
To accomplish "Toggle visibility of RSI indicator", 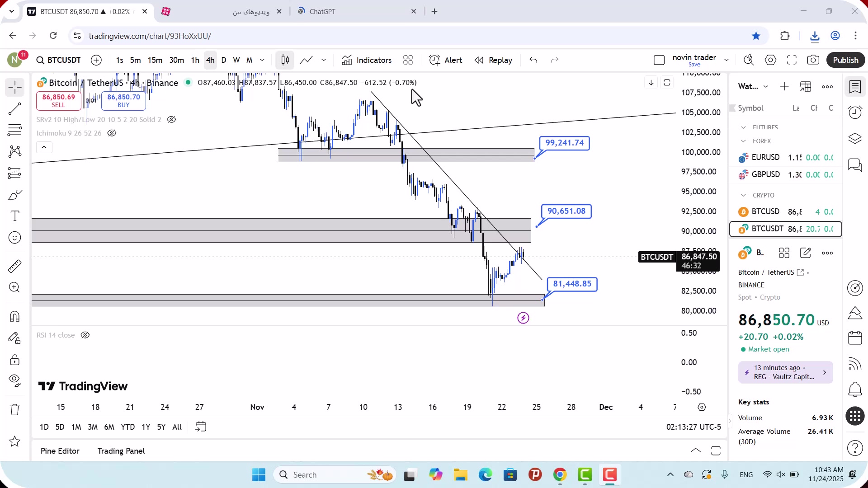I will pyautogui.click(x=85, y=335).
